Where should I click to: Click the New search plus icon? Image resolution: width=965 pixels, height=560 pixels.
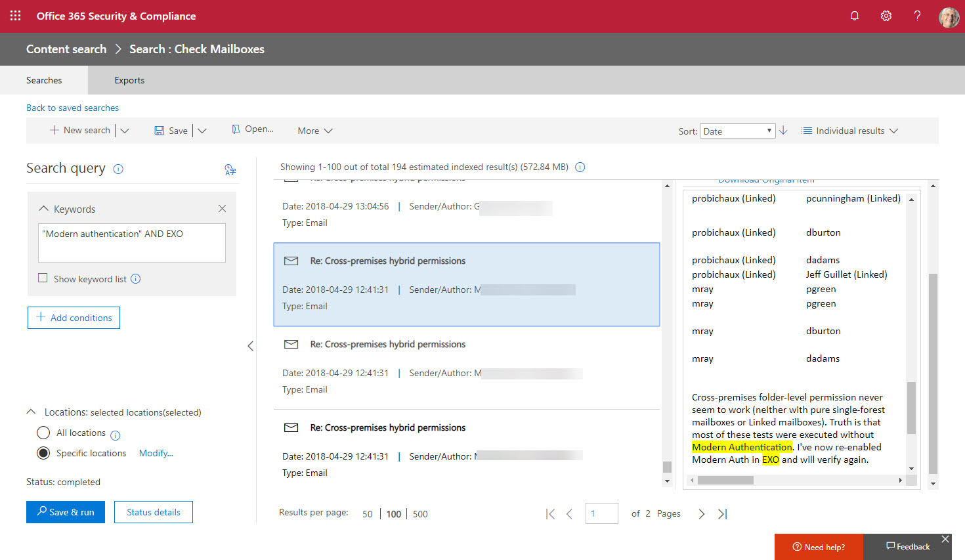54,130
